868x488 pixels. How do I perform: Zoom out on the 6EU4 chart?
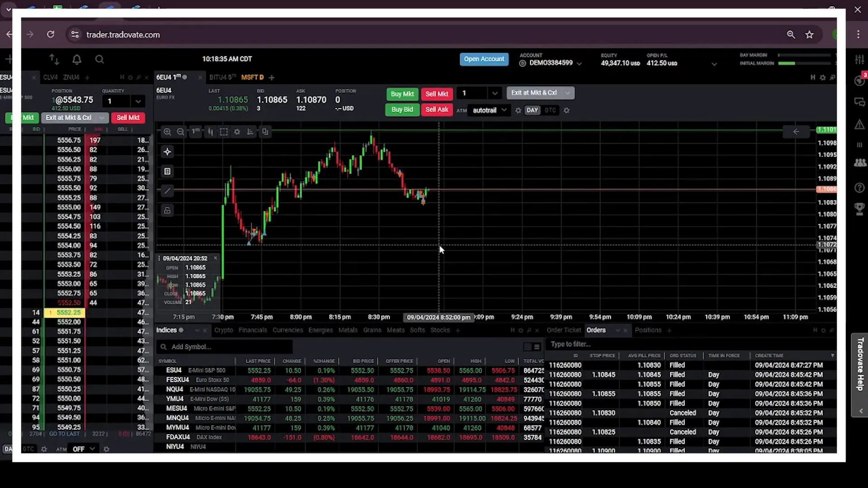pyautogui.click(x=180, y=132)
